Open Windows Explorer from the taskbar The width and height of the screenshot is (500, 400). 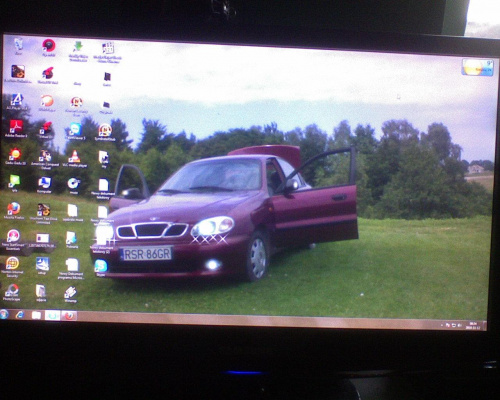pyautogui.click(x=36, y=315)
